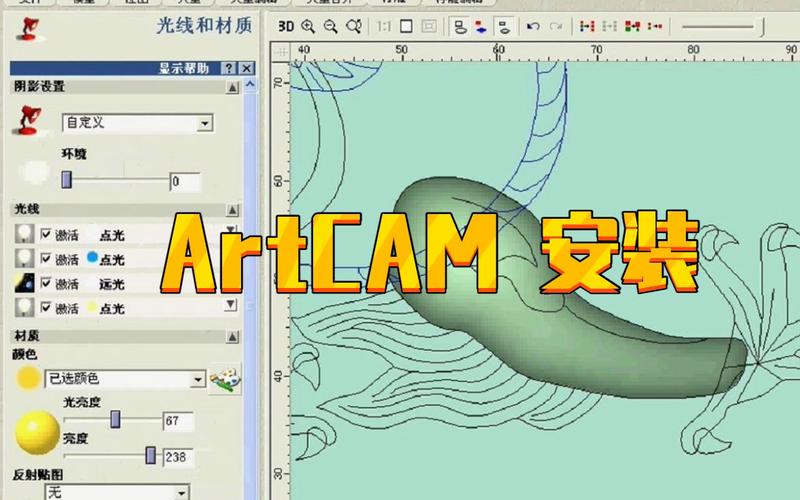
Task: Click the 远光 light label
Action: point(112,284)
